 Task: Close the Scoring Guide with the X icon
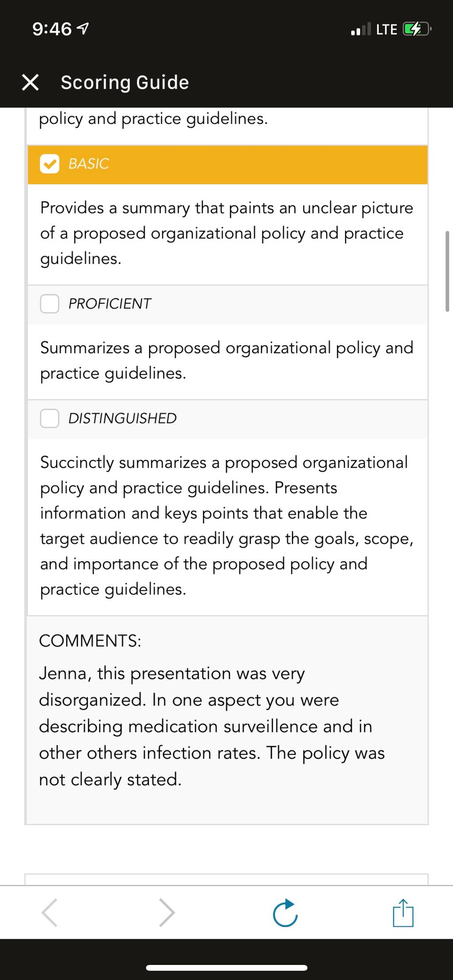[x=30, y=82]
